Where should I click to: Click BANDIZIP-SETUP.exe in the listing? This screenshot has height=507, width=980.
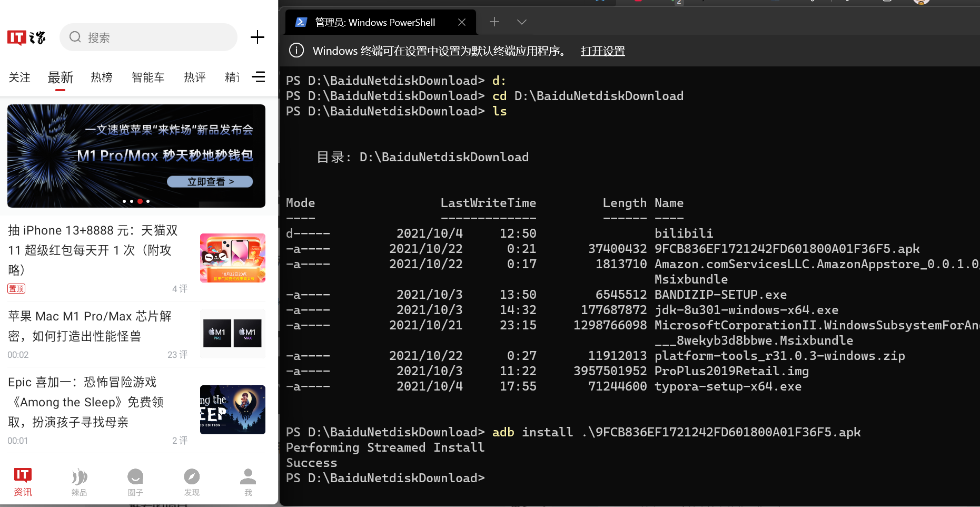[720, 295]
